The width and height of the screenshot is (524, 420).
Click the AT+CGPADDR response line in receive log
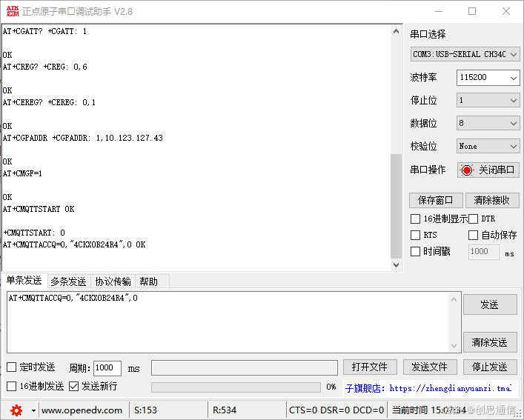[x=83, y=138]
